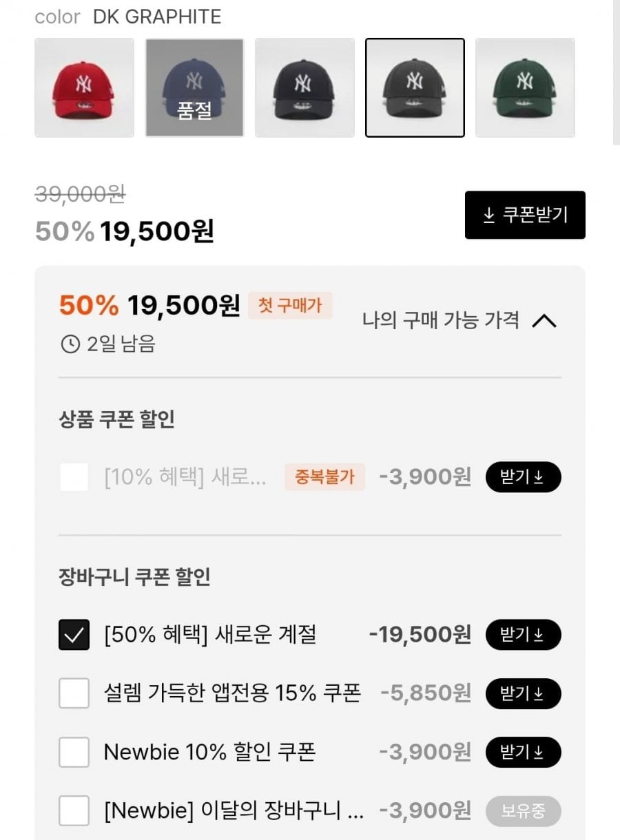This screenshot has width=620, height=840.
Task: Tick the [Newbie] 이달의 장바구니 coupon checkbox
Action: [74, 810]
